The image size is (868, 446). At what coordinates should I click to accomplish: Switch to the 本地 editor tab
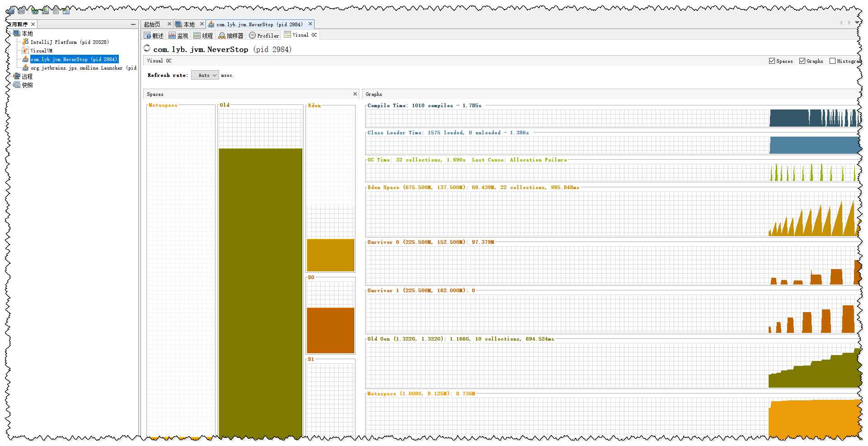tap(189, 24)
